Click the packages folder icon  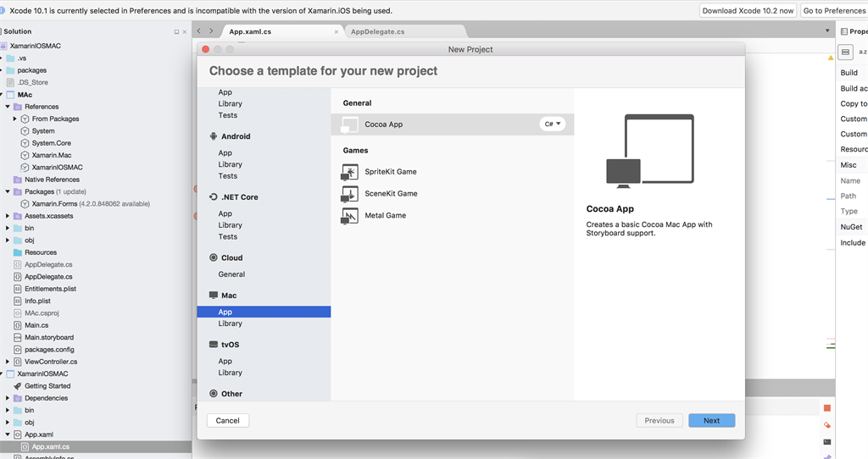tap(10, 70)
